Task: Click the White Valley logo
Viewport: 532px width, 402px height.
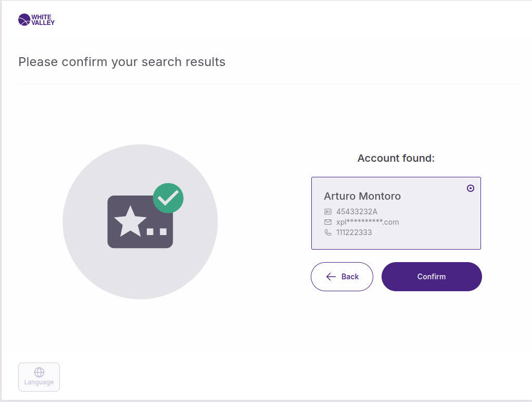Action: click(36, 20)
